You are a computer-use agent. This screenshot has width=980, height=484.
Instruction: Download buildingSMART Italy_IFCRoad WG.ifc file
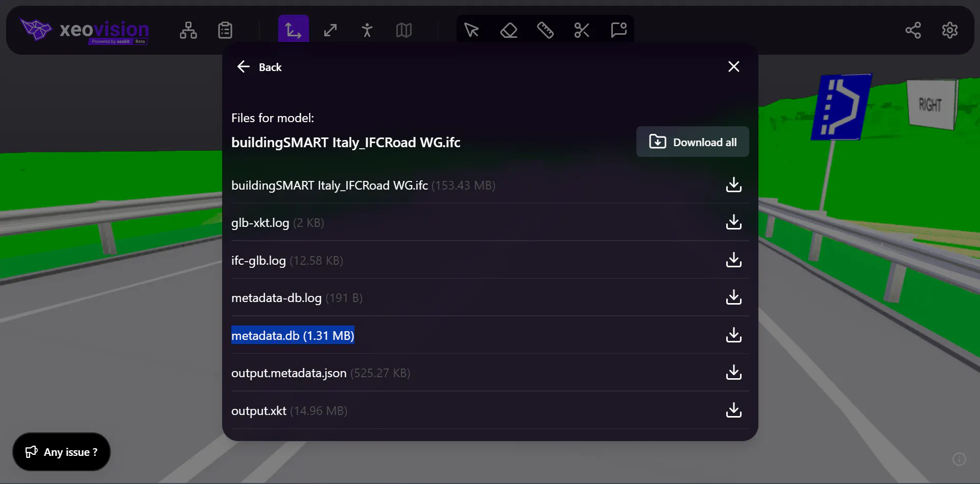tap(734, 185)
